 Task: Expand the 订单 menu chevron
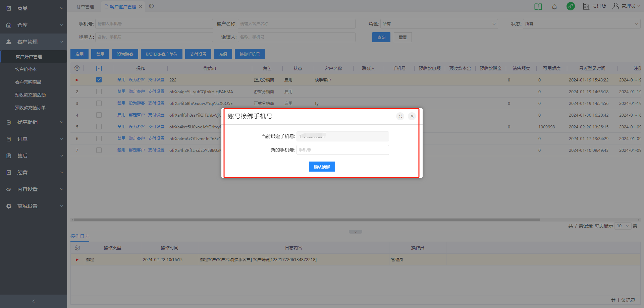click(x=62, y=139)
